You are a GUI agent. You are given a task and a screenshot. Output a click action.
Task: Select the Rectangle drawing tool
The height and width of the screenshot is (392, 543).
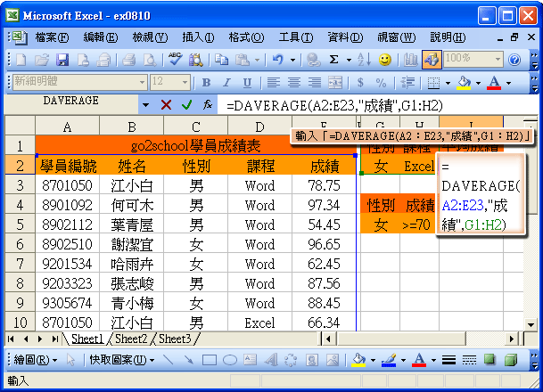[x=210, y=360]
